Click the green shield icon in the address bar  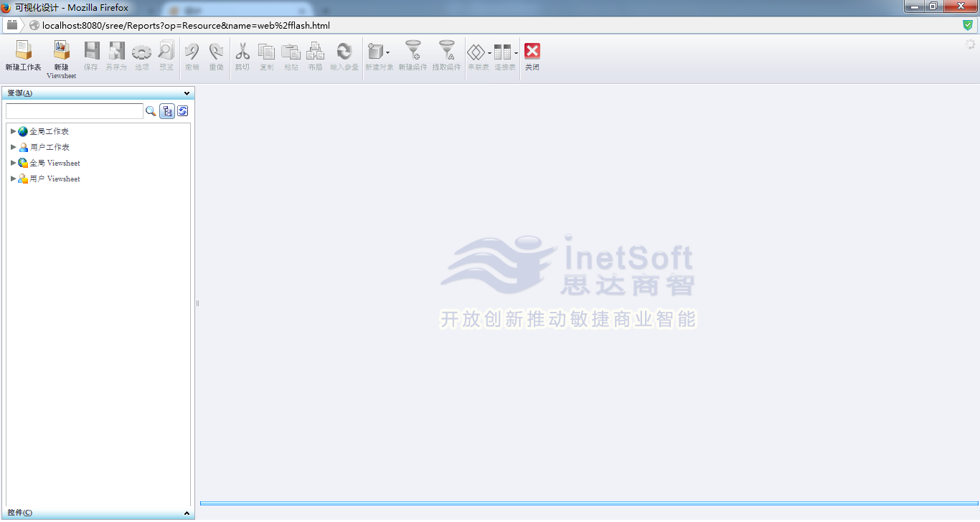pos(968,25)
